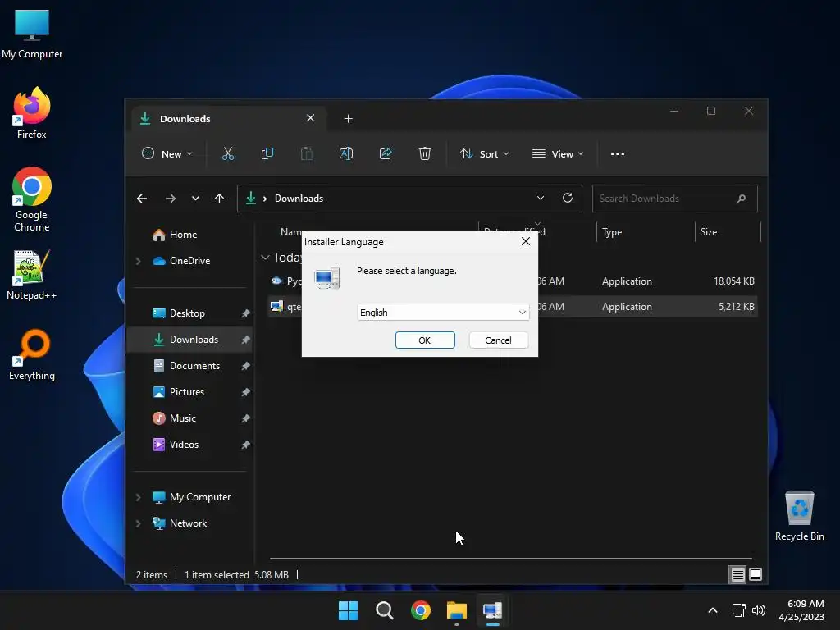The width and height of the screenshot is (840, 630).
Task: Expand Network in navigation pane
Action: coord(138,523)
